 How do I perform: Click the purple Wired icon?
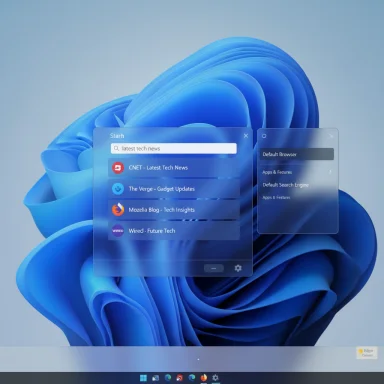pyautogui.click(x=118, y=231)
